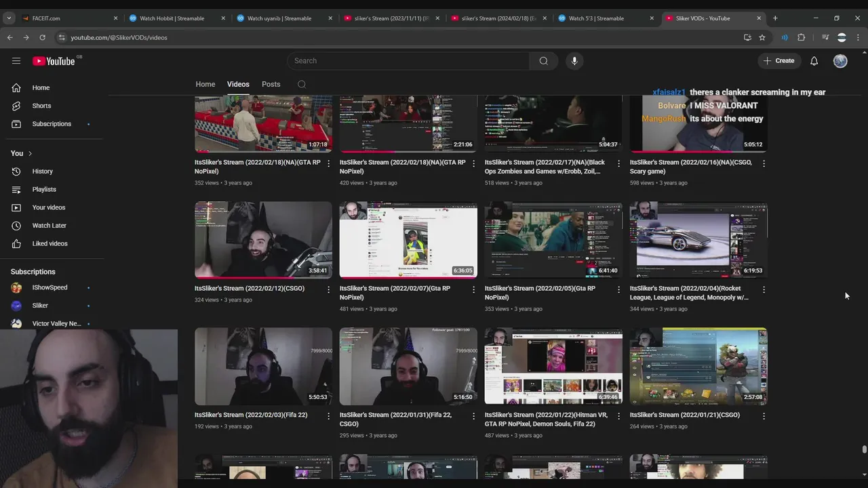This screenshot has height=488, width=868.
Task: Open 2022/01/21 (CSGO) thumbnail 2:57:08
Action: tap(698, 366)
